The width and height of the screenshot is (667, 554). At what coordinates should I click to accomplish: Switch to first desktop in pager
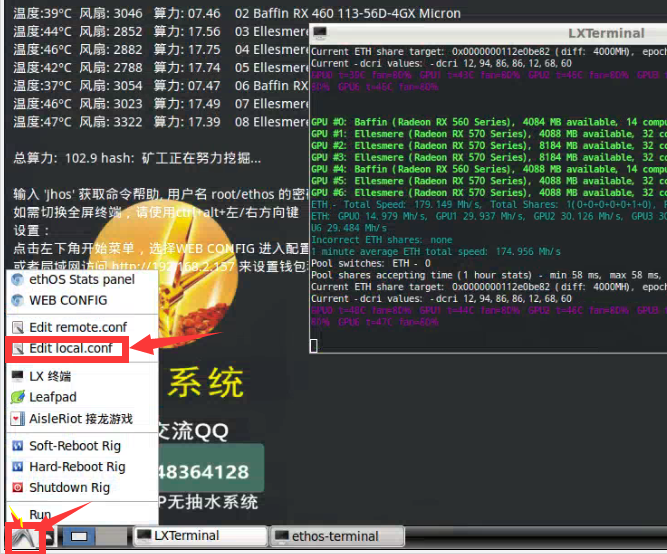(x=79, y=537)
